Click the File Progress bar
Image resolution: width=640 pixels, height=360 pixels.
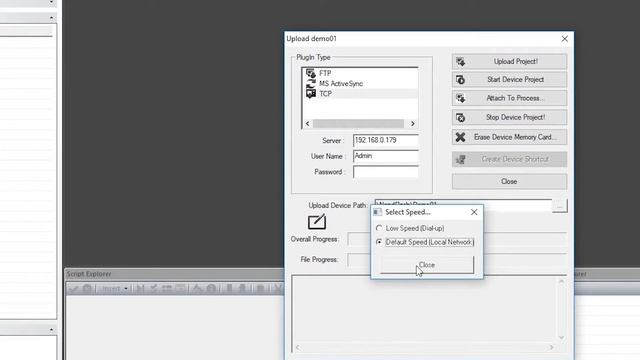[457, 260]
